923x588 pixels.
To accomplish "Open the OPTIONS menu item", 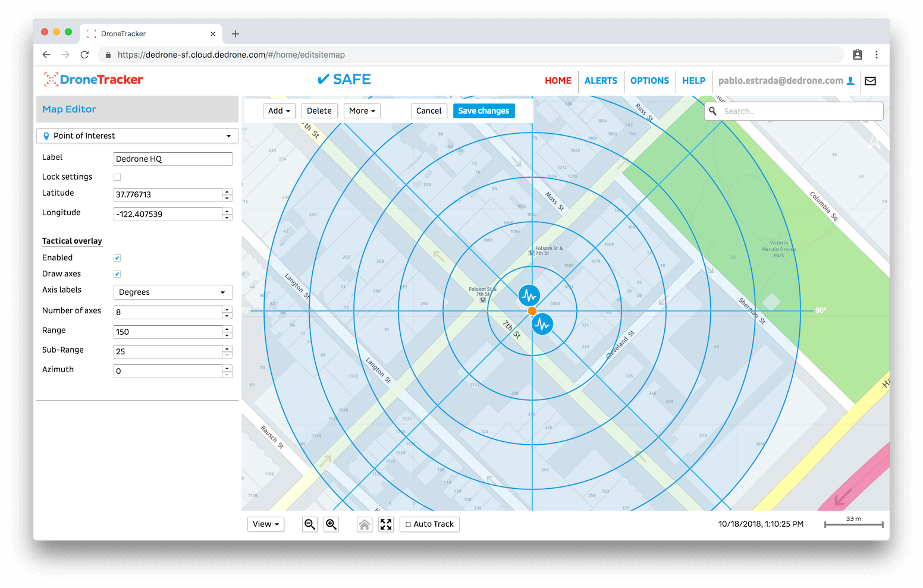I will tap(649, 80).
